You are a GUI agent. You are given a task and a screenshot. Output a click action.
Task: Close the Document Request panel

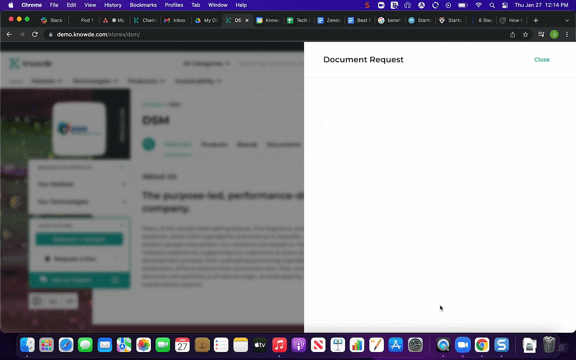click(x=541, y=60)
